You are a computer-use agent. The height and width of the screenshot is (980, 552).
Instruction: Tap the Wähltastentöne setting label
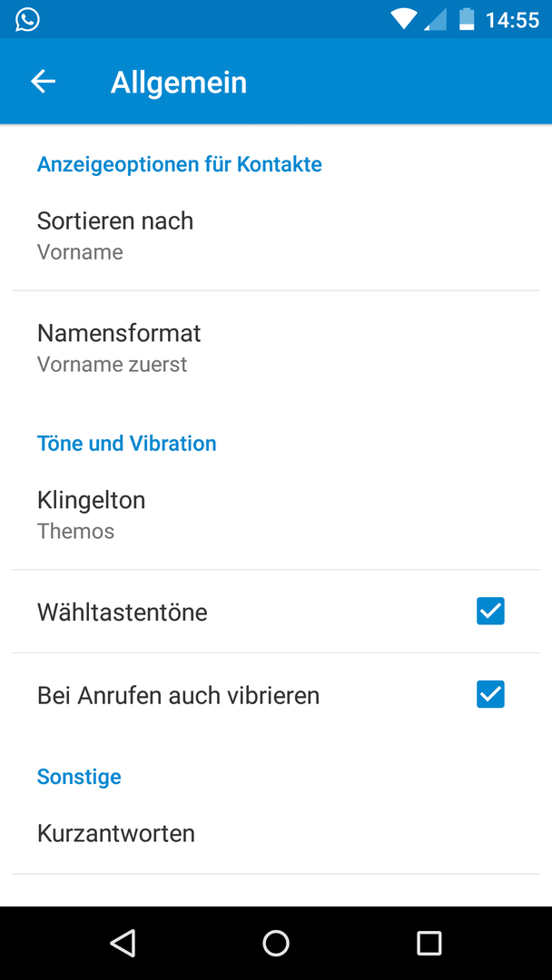tap(122, 612)
